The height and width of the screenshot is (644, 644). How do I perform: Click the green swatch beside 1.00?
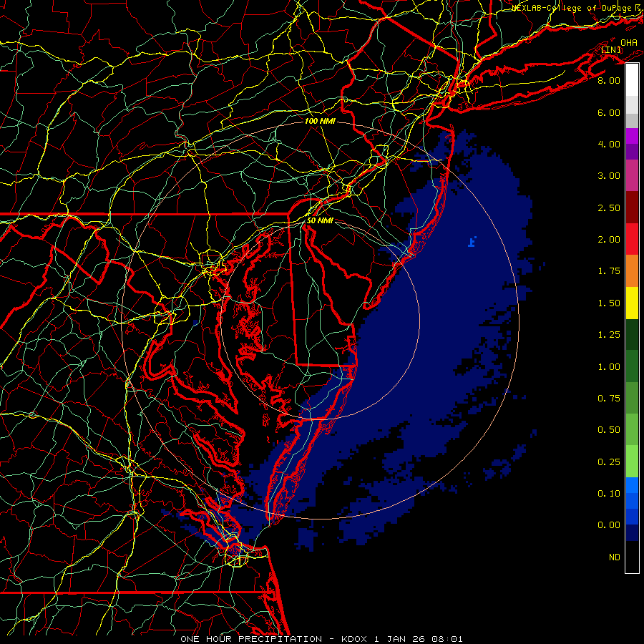pos(632,366)
